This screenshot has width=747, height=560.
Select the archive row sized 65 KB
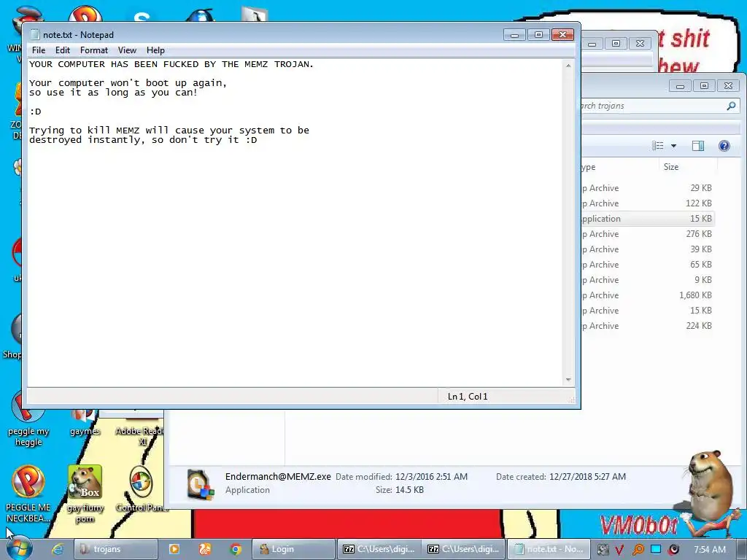click(x=648, y=264)
